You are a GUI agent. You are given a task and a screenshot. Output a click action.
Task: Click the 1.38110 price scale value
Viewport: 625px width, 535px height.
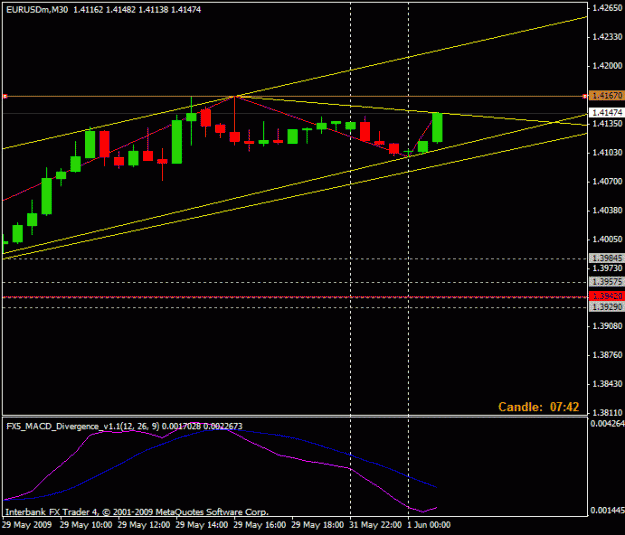click(x=607, y=413)
